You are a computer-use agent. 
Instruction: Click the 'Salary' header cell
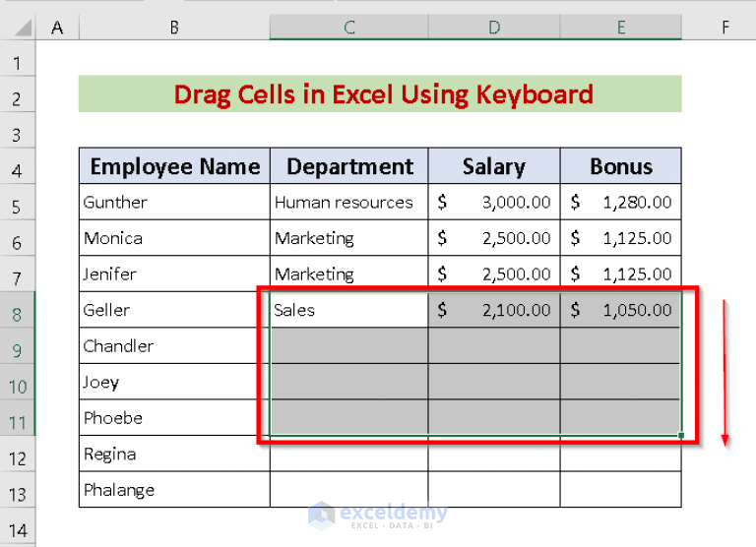coord(494,166)
